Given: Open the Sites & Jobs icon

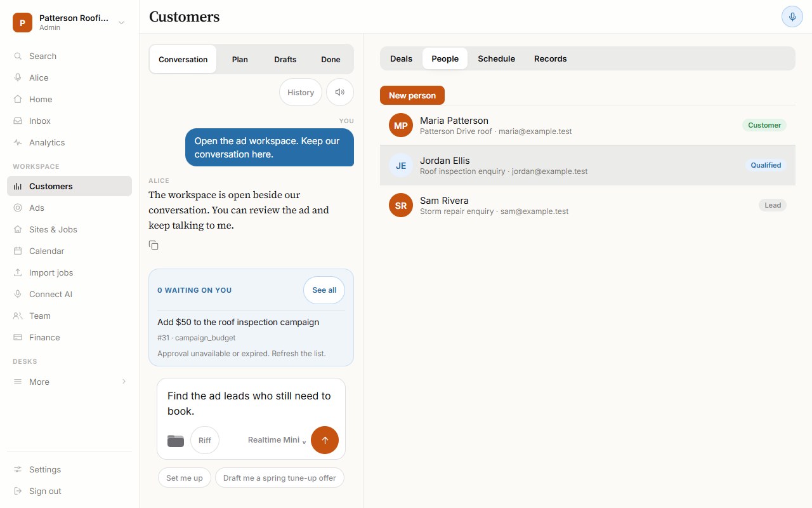Looking at the screenshot, I should coord(18,229).
